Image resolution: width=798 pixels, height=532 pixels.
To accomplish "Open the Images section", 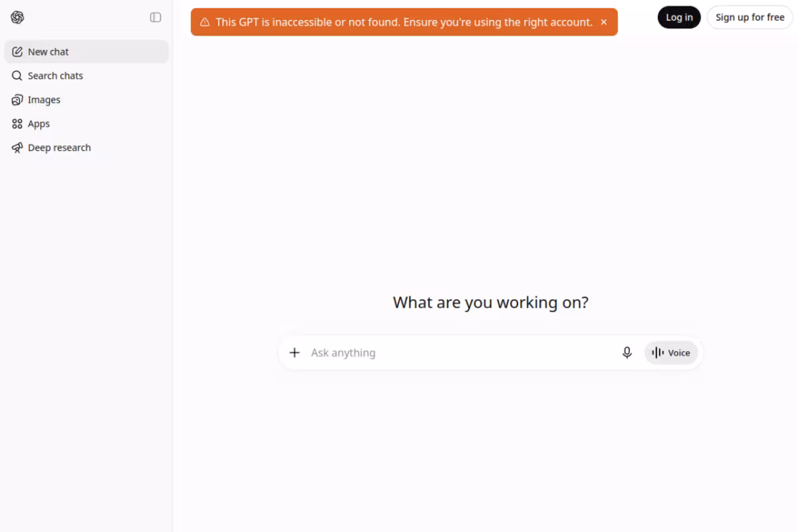I will click(86, 100).
